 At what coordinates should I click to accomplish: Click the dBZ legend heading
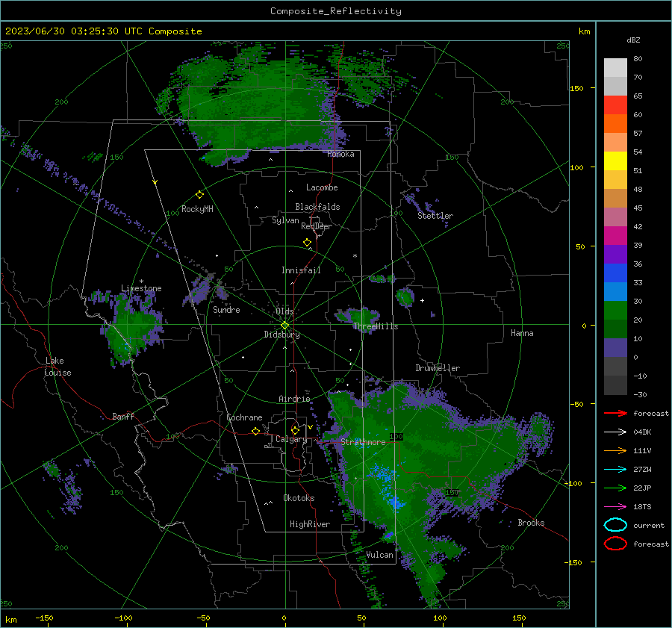(633, 40)
